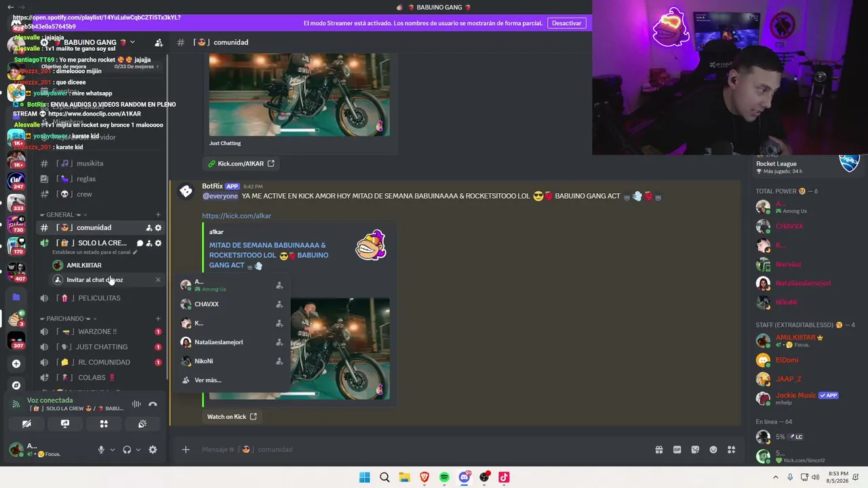This screenshot has height=488, width=868.
Task: Open SOLO LA CREW channel settings gear
Action: coord(158,243)
